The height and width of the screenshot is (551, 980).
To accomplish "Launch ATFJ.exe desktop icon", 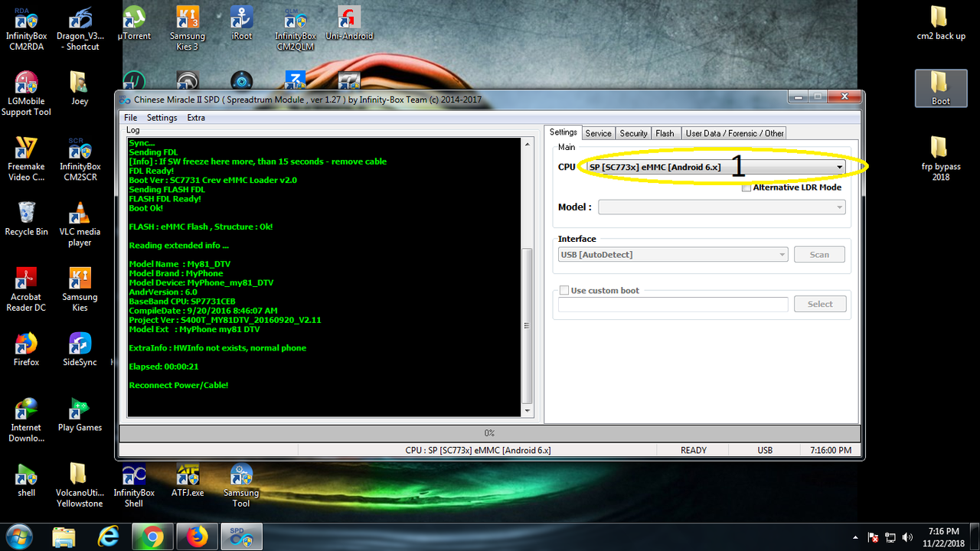I will [x=188, y=480].
